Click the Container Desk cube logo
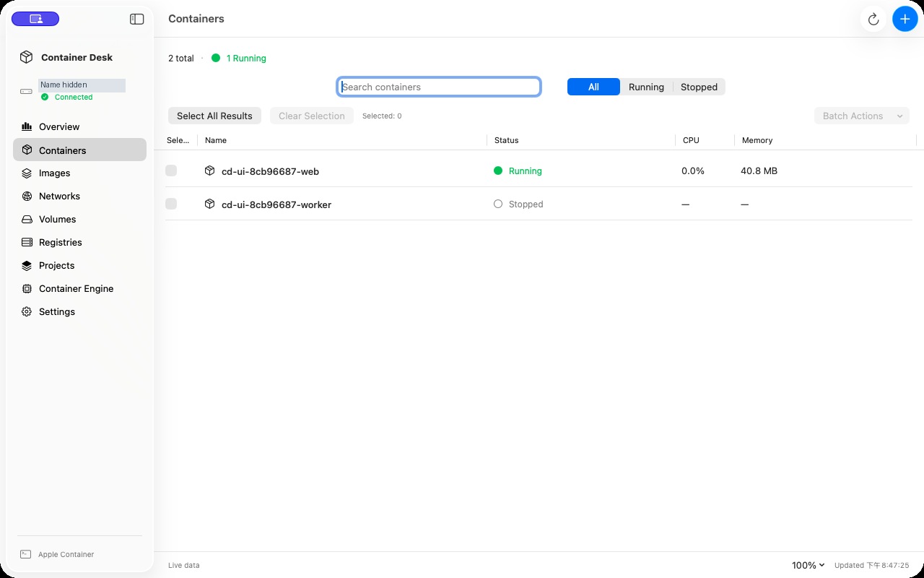This screenshot has width=924, height=578. coord(26,57)
